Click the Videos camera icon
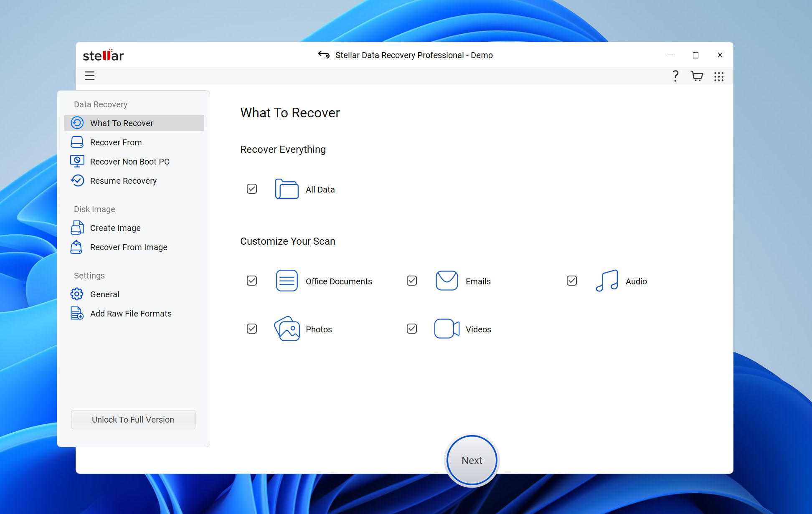812x514 pixels. coord(447,329)
